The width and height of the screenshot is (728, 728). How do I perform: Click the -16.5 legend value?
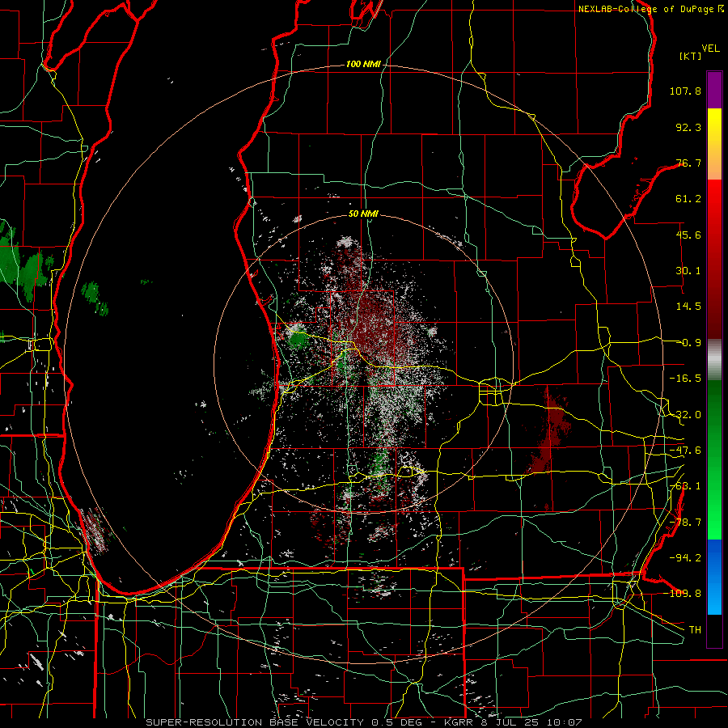point(685,379)
